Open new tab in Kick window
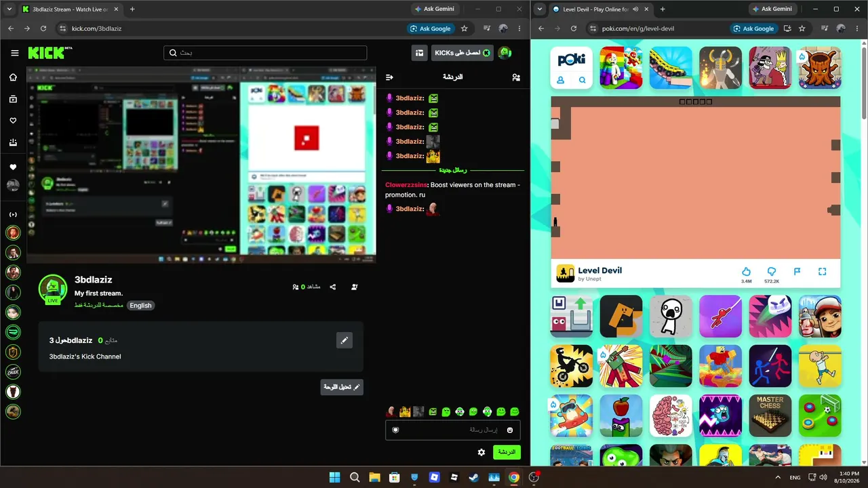Viewport: 868px width, 488px height. (132, 9)
